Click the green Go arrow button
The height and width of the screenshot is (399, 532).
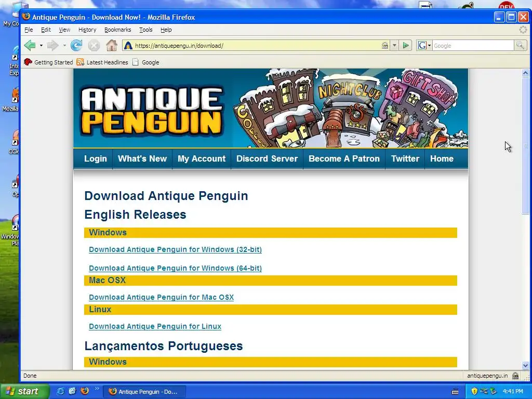405,46
